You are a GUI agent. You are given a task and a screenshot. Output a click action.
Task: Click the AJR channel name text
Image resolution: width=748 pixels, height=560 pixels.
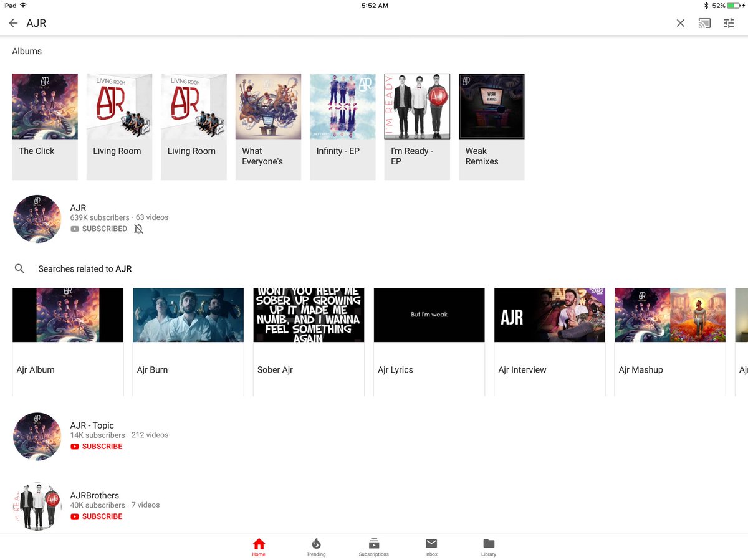pyautogui.click(x=78, y=208)
